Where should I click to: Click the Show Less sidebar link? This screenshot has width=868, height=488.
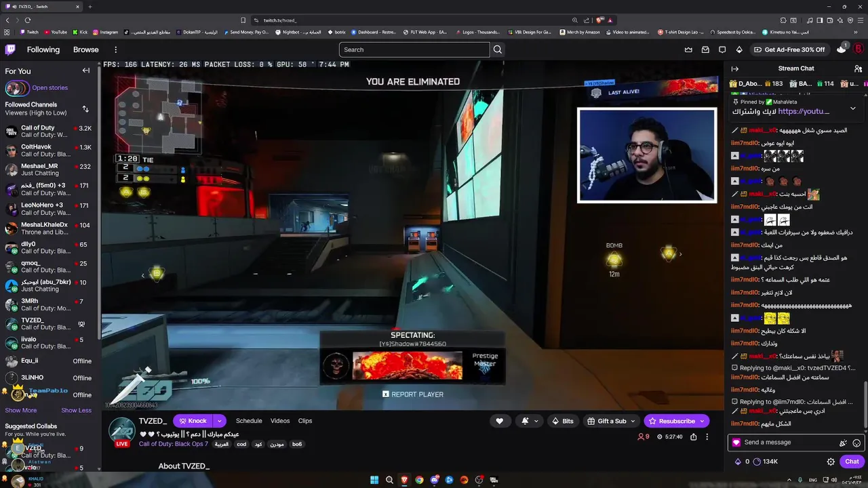(x=76, y=410)
